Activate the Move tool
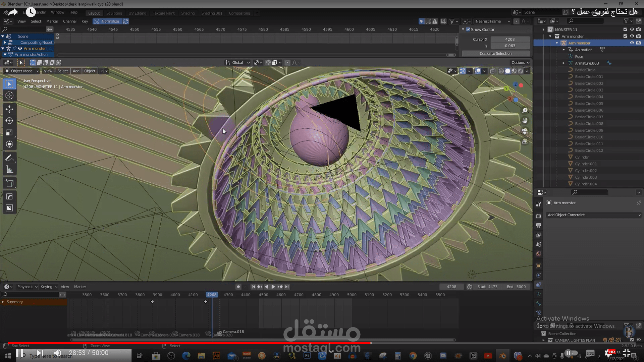This screenshot has width=644, height=362. pyautogui.click(x=9, y=109)
